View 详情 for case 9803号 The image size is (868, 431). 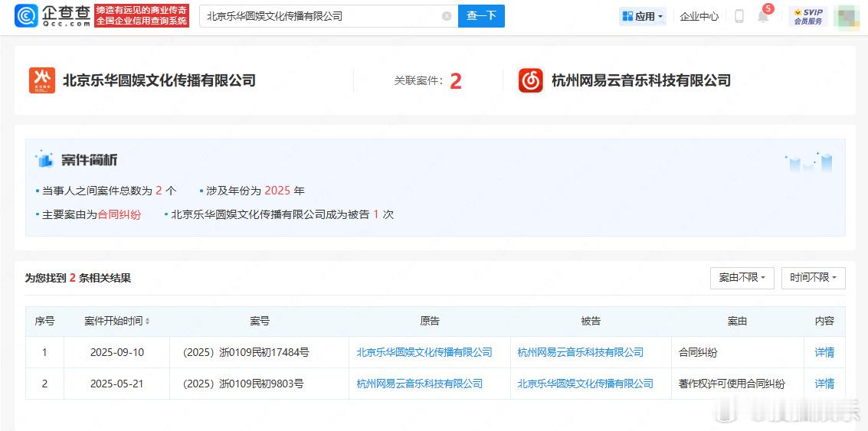824,384
